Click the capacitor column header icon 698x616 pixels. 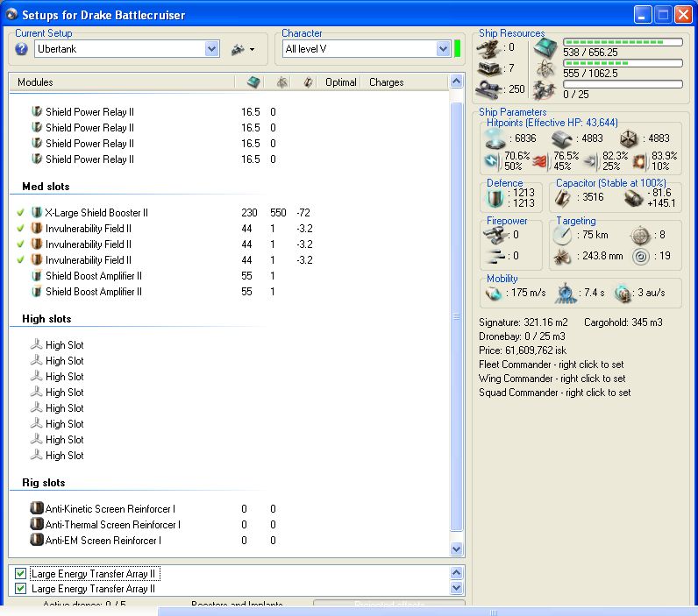coord(308,81)
